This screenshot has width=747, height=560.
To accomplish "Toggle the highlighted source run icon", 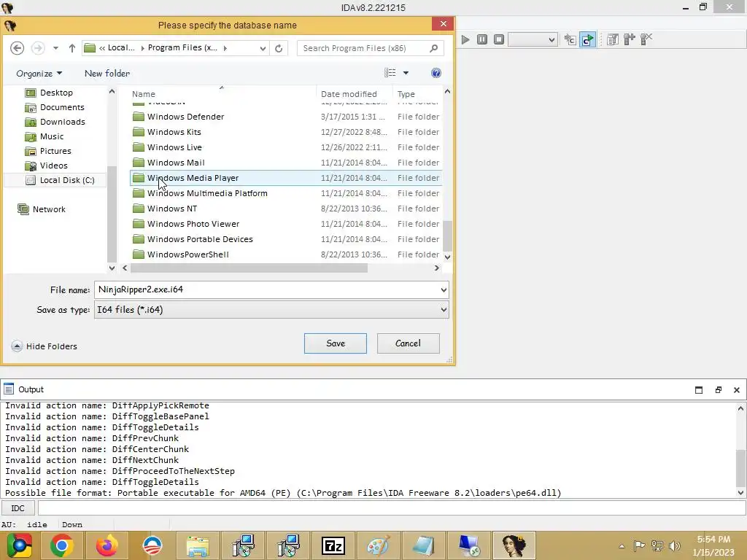I will pyautogui.click(x=588, y=39).
